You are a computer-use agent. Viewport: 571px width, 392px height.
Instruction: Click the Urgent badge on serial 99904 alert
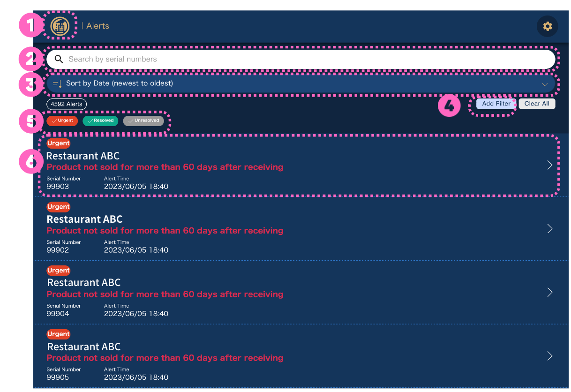pos(59,271)
